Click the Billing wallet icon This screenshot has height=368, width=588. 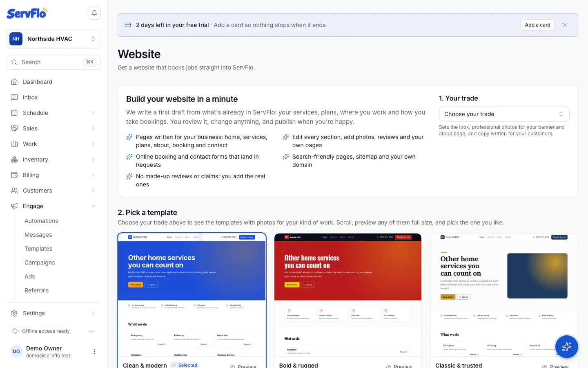(x=14, y=175)
